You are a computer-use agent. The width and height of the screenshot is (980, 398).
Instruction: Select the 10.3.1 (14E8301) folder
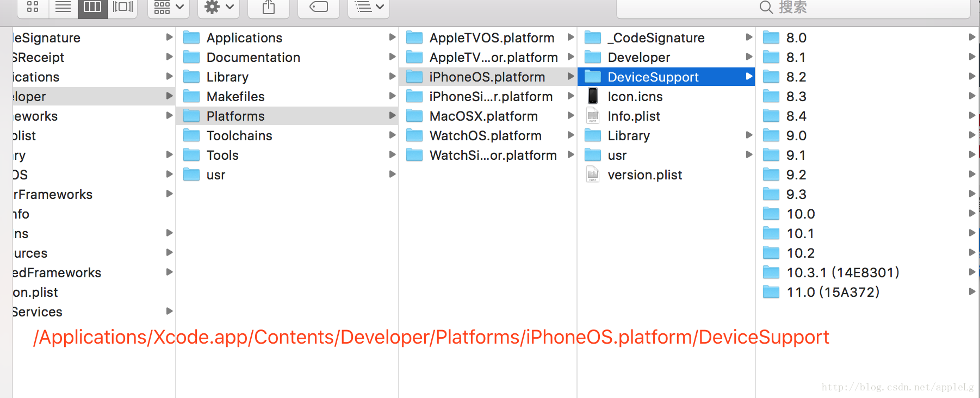(867, 272)
